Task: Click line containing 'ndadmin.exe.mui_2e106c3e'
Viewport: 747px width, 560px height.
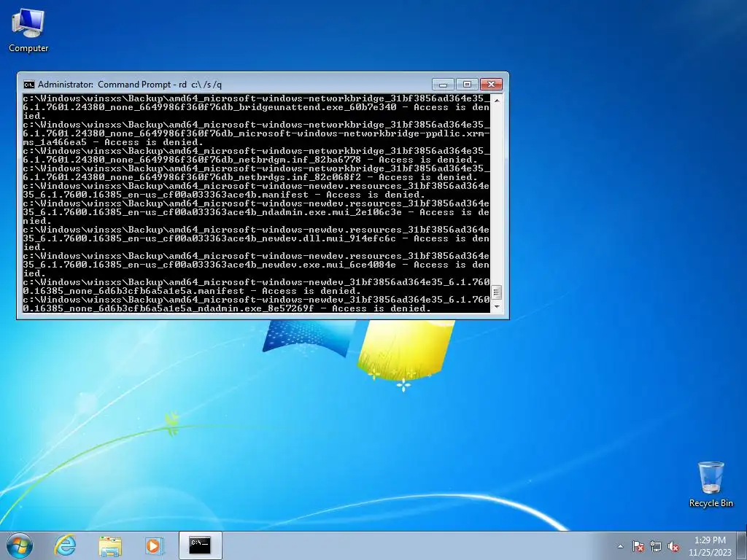Action: pos(256,212)
